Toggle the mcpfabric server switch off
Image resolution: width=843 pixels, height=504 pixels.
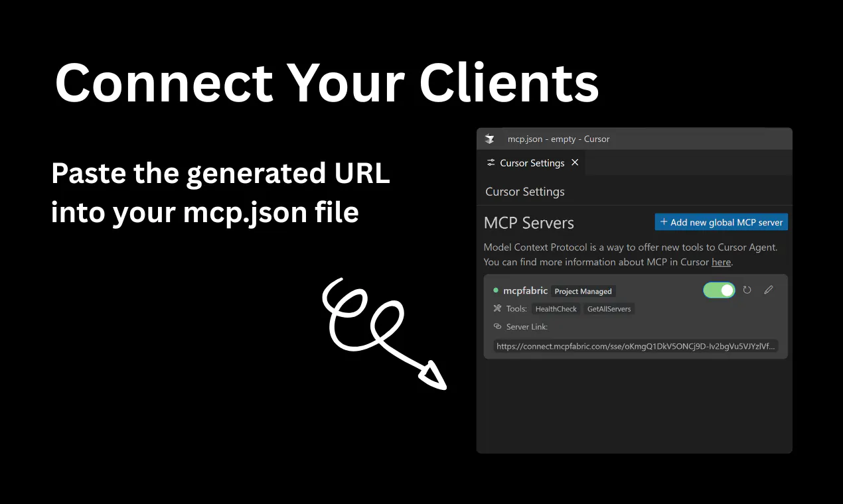tap(719, 290)
